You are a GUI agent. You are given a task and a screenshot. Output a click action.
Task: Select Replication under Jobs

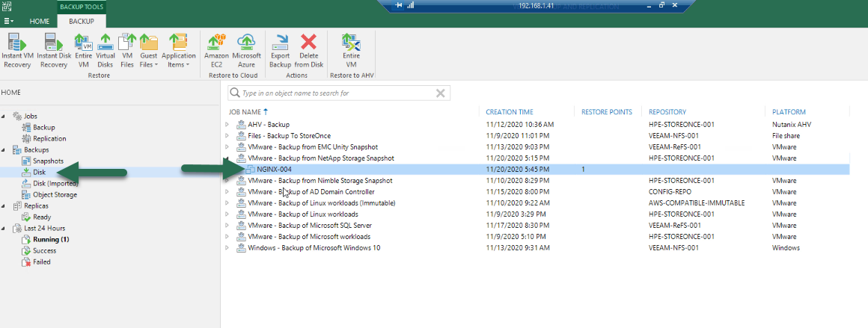pyautogui.click(x=49, y=139)
